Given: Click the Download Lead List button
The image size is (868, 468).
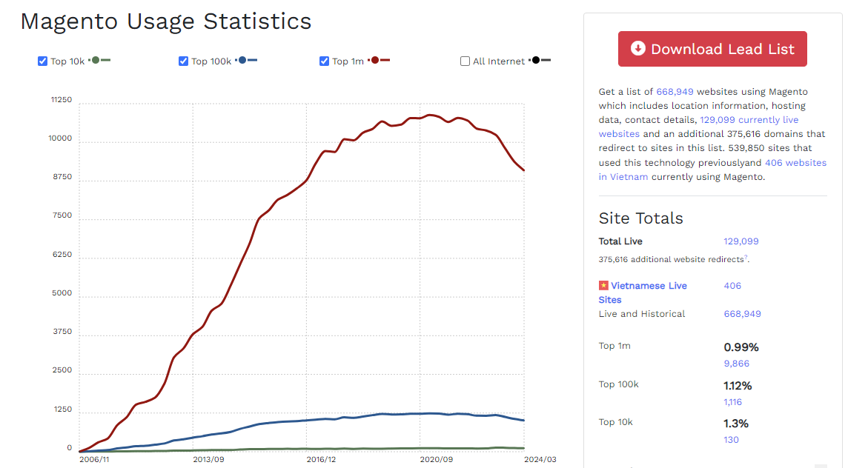Looking at the screenshot, I should coord(712,48).
